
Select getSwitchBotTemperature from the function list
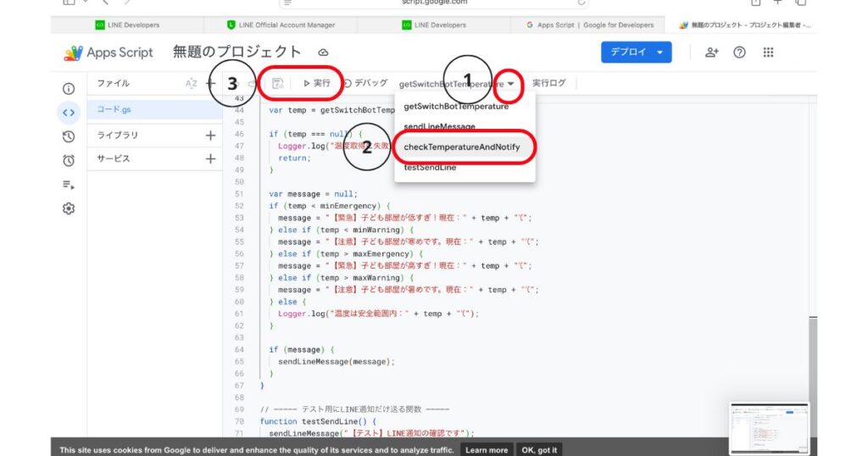(456, 106)
